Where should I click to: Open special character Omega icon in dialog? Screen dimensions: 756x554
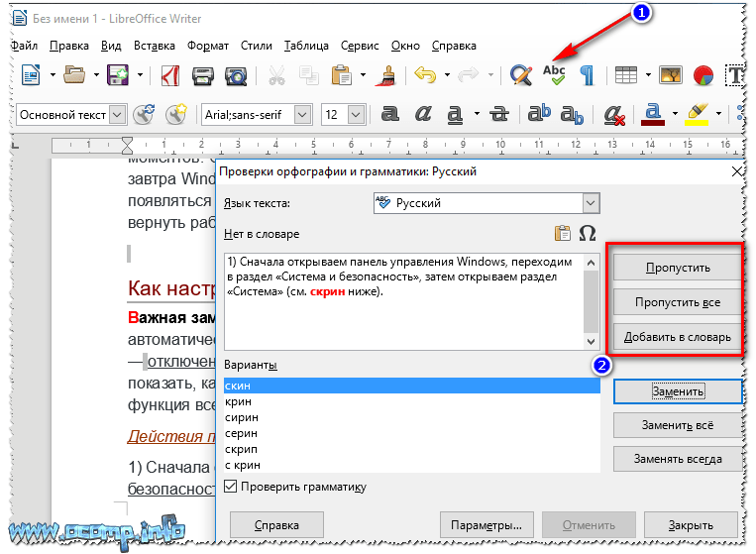[588, 234]
